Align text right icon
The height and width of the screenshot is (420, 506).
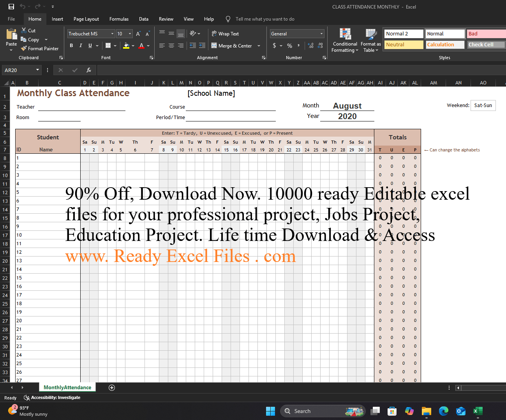[181, 46]
